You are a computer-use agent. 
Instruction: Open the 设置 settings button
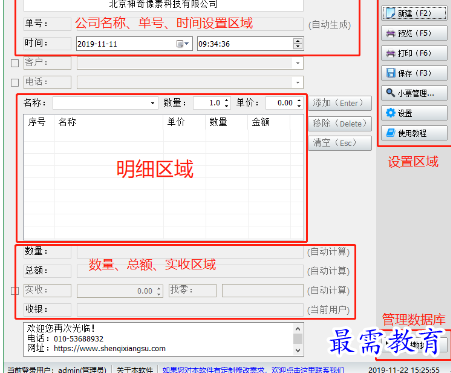414,113
